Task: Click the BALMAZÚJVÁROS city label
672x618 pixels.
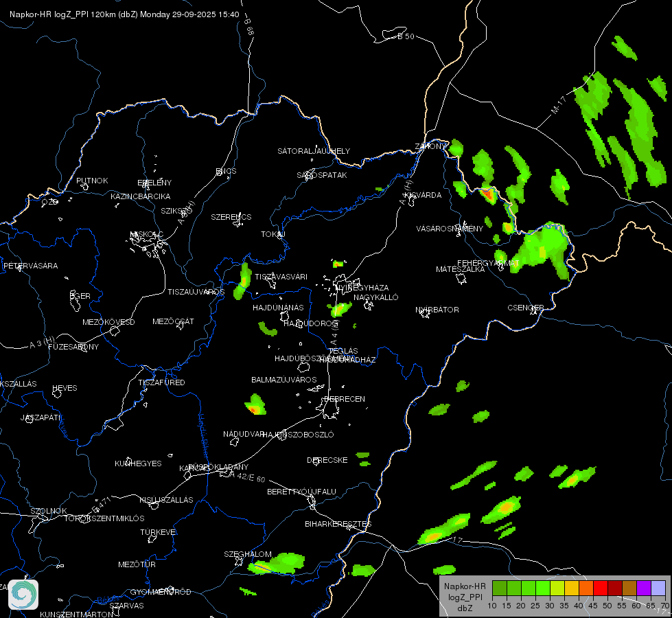Action: tap(284, 380)
